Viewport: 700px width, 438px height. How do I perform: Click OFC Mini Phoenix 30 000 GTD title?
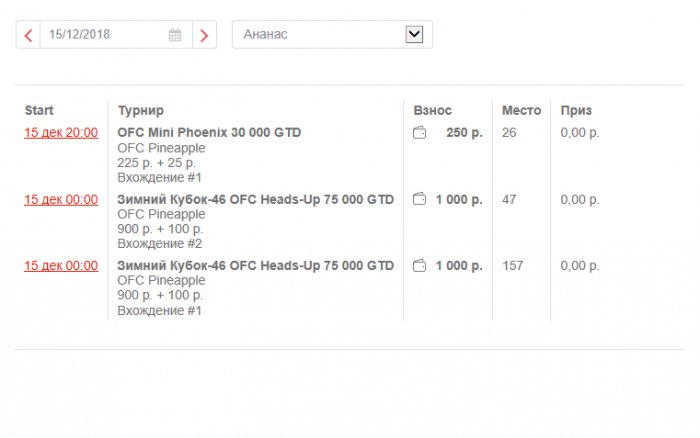click(209, 133)
